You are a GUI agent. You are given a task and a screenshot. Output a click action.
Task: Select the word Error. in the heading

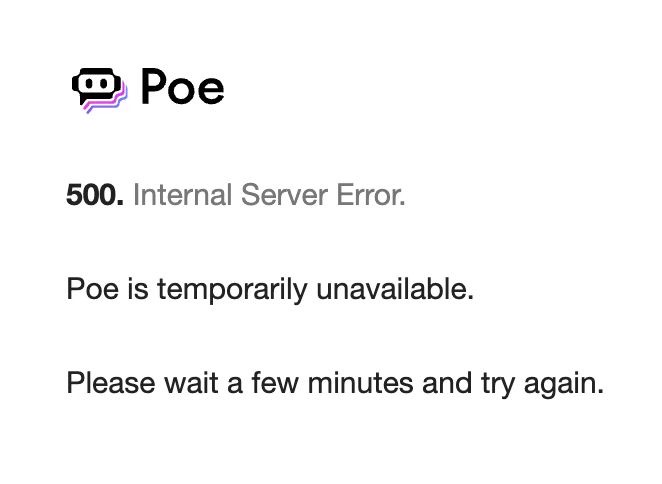371,195
